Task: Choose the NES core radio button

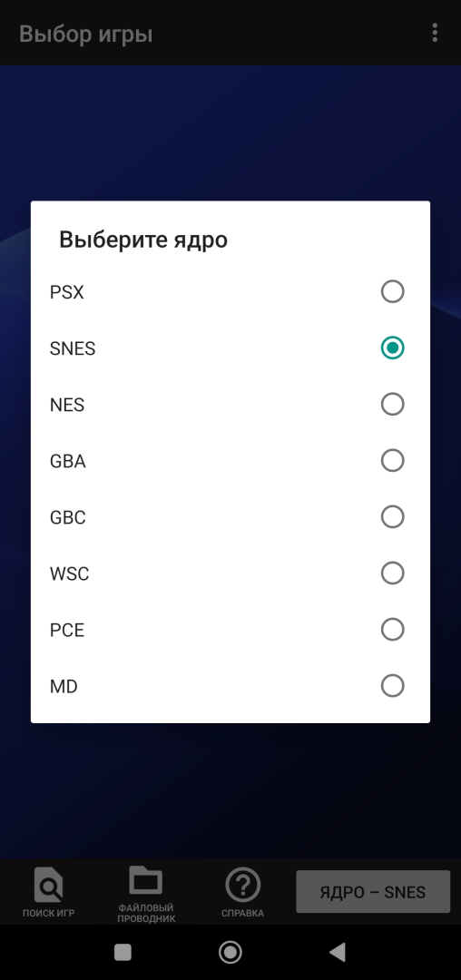Action: [x=392, y=405]
